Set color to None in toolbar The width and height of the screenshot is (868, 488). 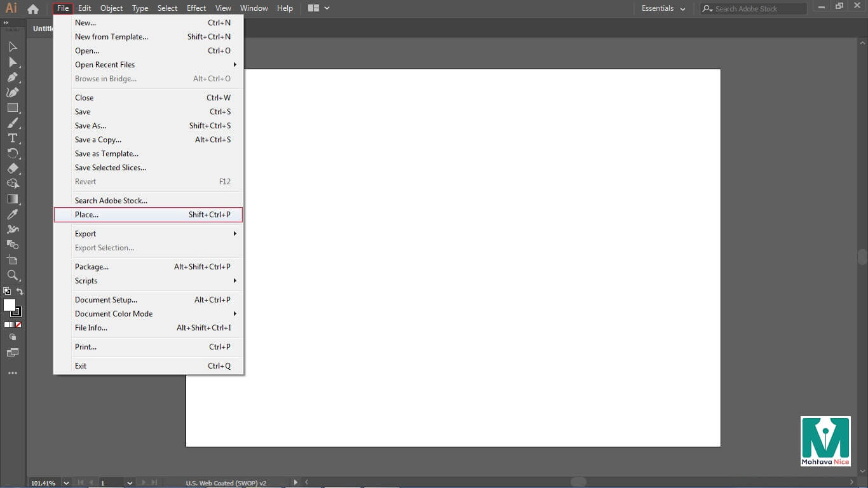click(x=18, y=325)
